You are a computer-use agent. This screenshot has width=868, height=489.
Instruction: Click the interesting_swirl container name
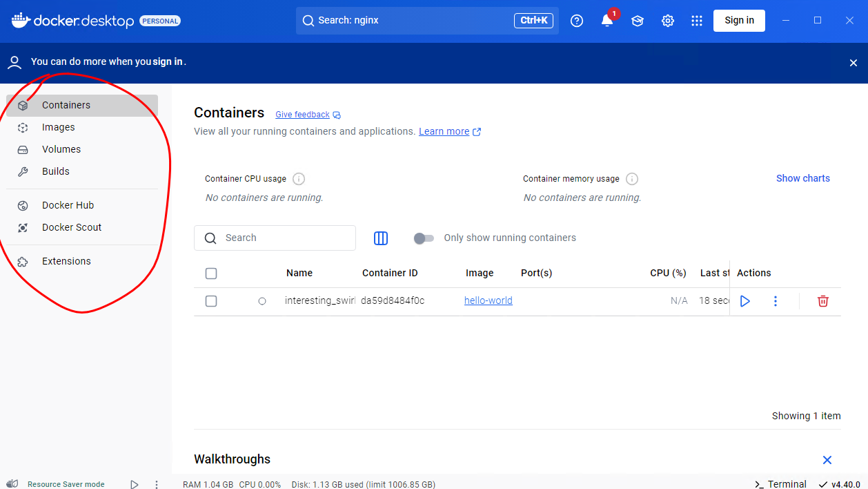coord(320,300)
